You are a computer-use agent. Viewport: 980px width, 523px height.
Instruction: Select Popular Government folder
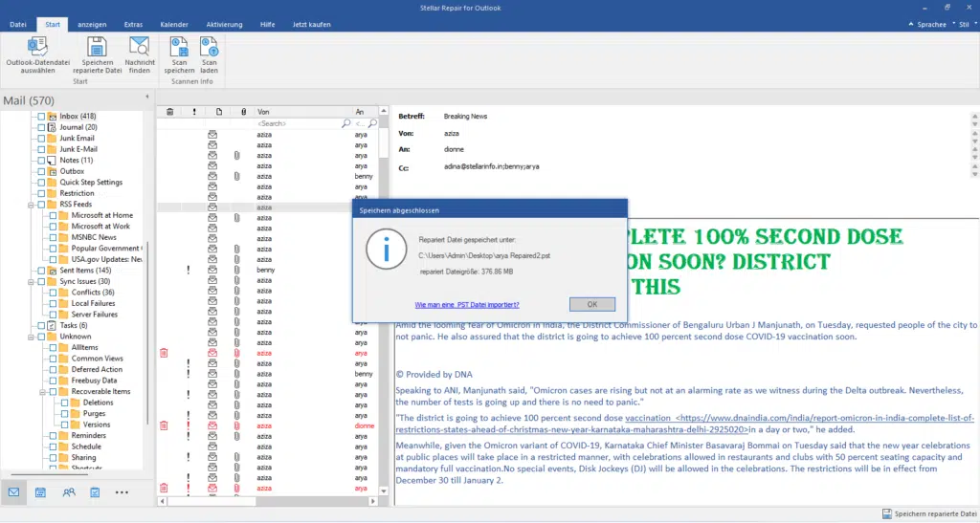click(105, 249)
